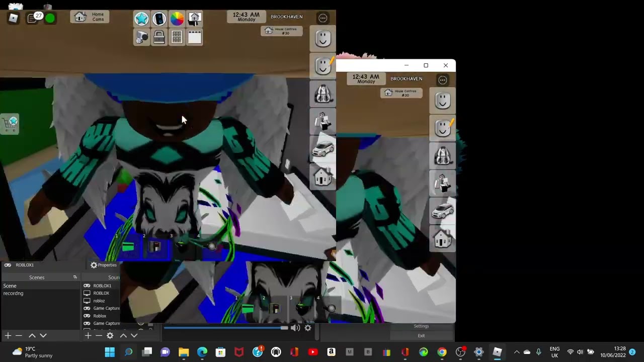Toggle the house padlock icon
The image size is (644, 362).
159,37
